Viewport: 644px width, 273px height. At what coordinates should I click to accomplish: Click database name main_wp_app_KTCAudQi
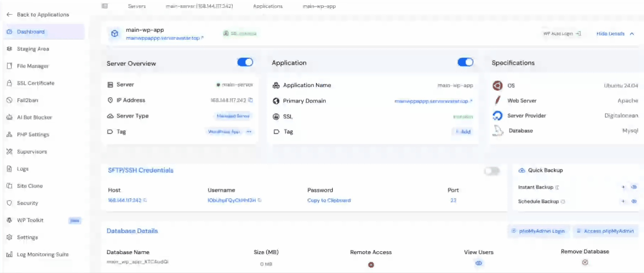137,262
